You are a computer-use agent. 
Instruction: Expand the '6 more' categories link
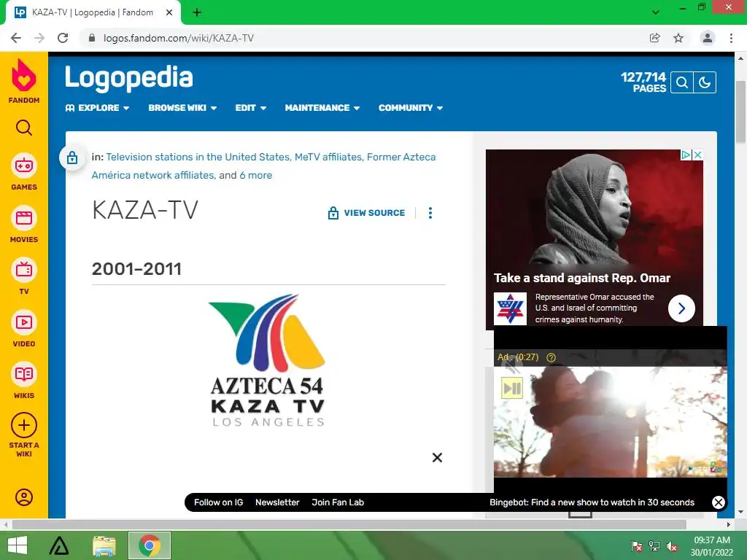pyautogui.click(x=256, y=175)
